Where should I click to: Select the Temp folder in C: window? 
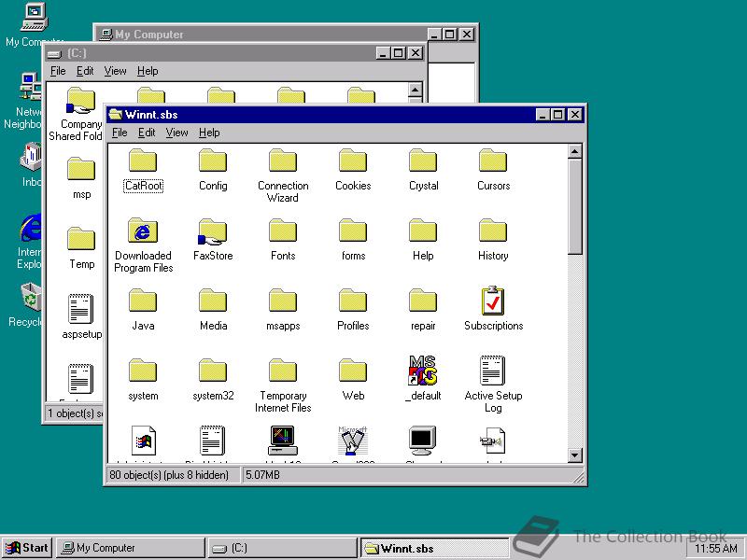click(81, 248)
